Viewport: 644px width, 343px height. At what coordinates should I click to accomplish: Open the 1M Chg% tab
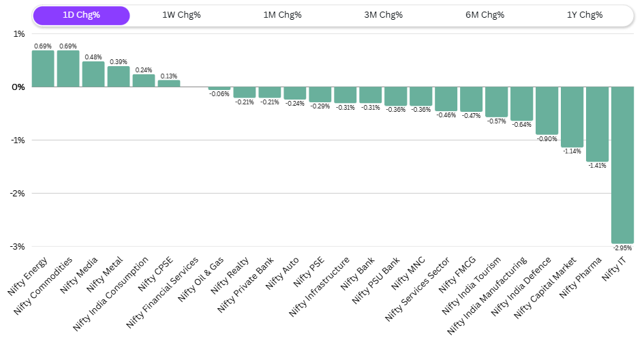coord(283,15)
